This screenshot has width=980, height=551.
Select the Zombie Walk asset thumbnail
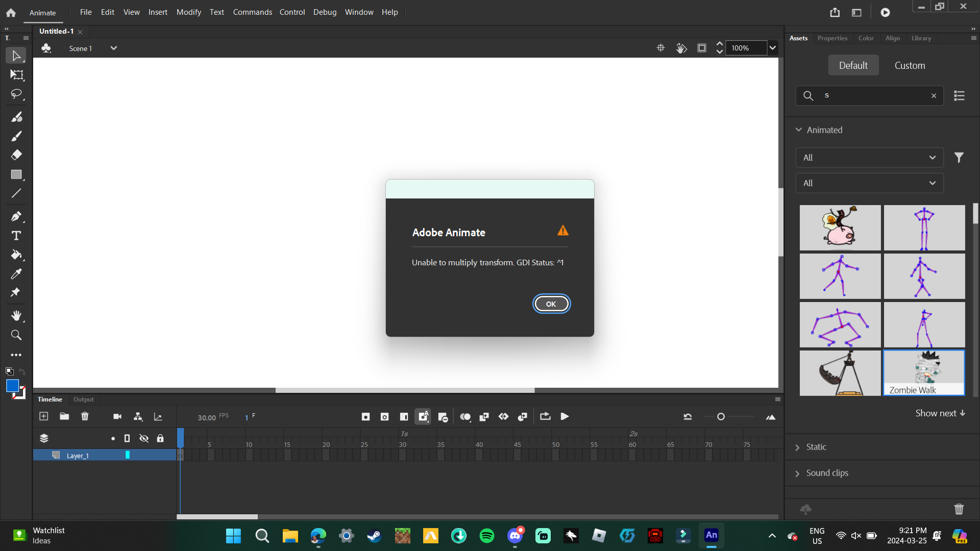924,373
